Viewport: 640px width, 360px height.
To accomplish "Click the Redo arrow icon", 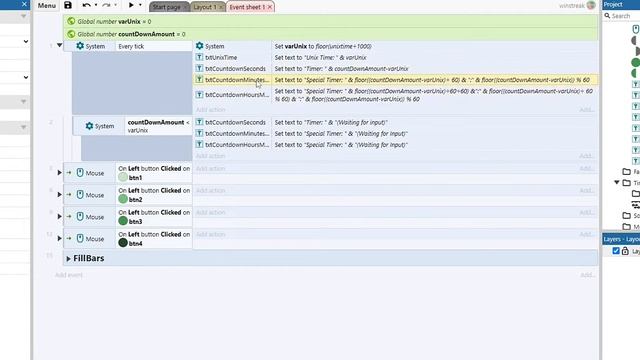I will point(106,5).
